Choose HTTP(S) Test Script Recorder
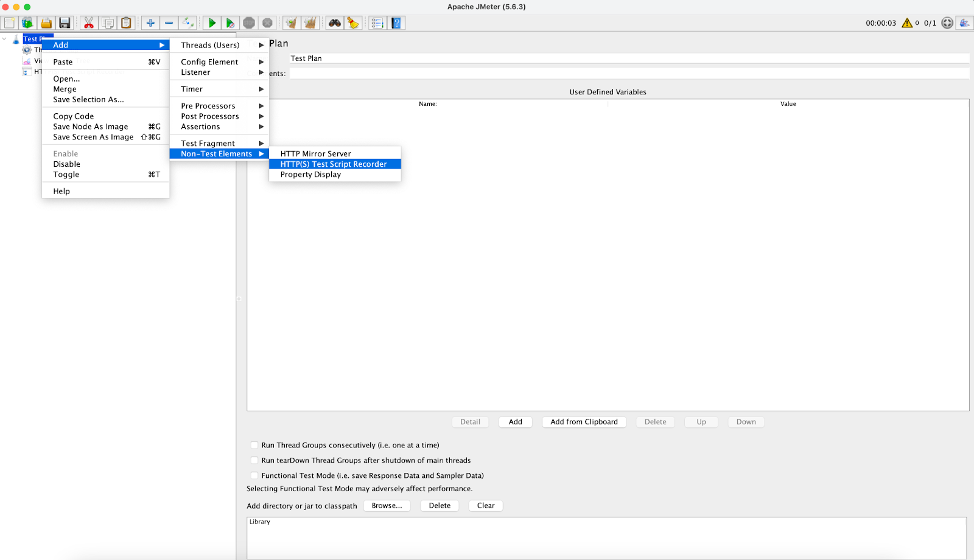The width and height of the screenshot is (974, 560). pyautogui.click(x=335, y=164)
